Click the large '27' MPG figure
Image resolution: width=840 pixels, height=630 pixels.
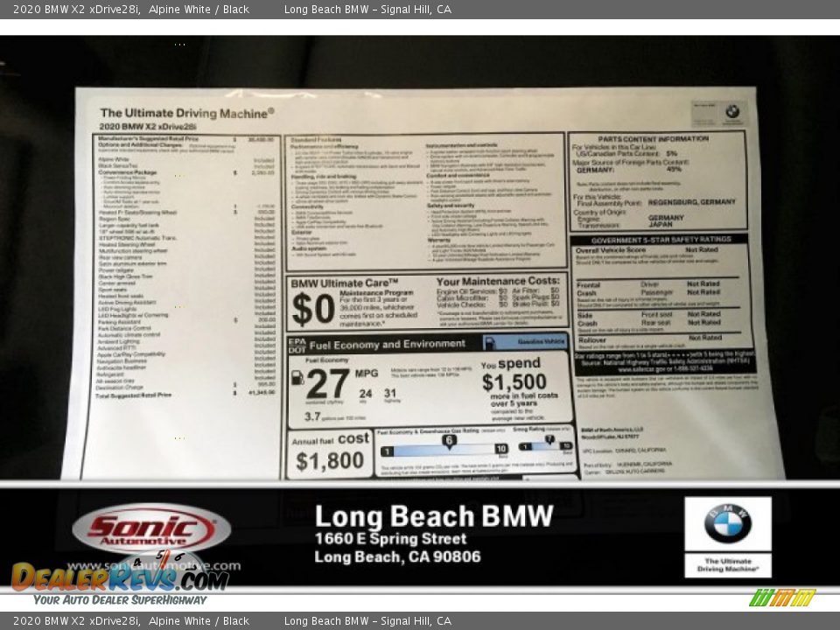(328, 383)
